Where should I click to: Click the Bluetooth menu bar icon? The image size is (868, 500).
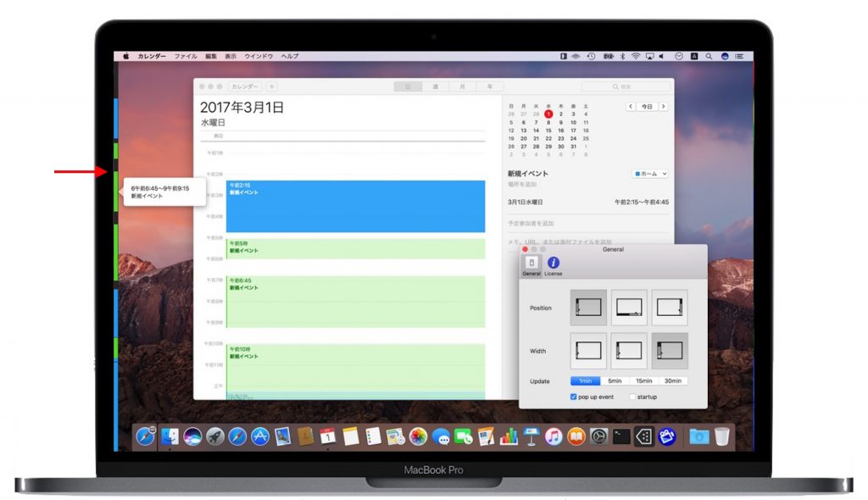(622, 57)
